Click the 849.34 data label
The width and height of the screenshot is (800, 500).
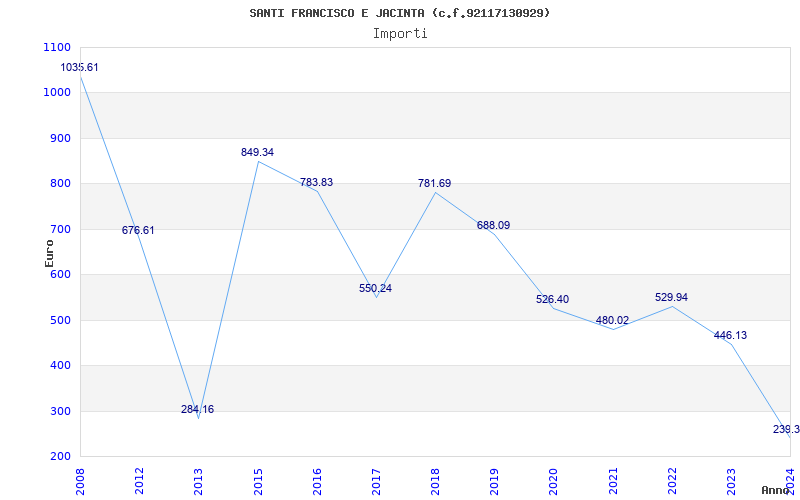(x=257, y=152)
